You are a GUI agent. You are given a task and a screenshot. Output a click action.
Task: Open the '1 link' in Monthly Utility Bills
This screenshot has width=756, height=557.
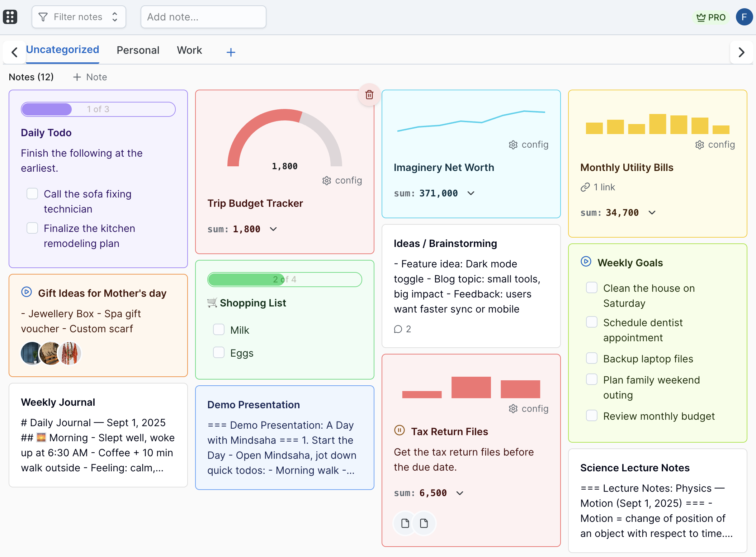597,187
